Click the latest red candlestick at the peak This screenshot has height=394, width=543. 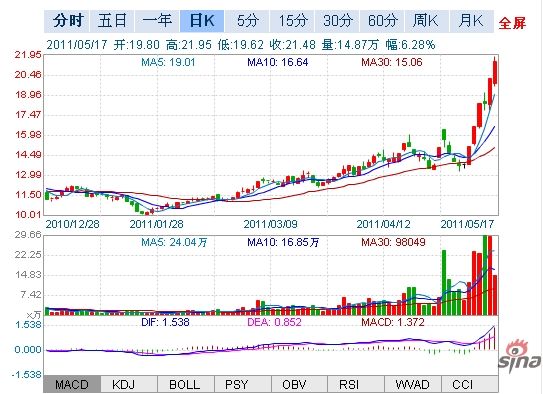495,72
